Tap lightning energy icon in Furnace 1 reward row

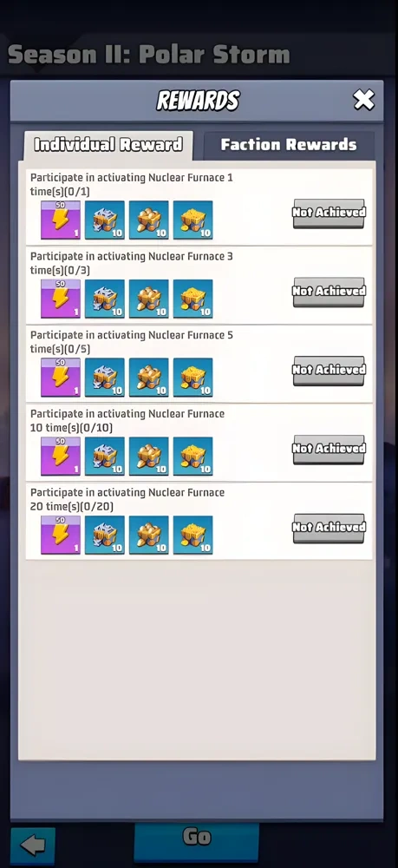(x=61, y=220)
